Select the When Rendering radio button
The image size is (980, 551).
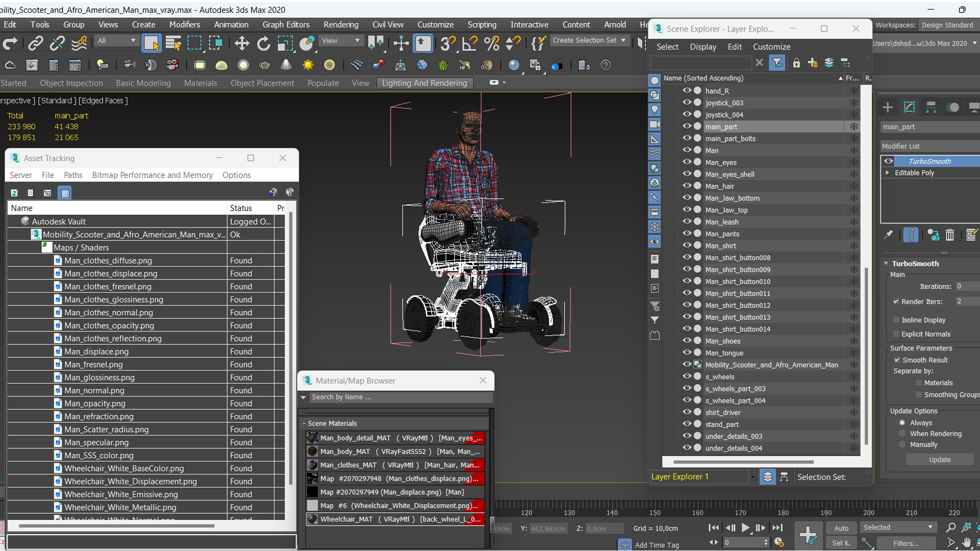[902, 434]
